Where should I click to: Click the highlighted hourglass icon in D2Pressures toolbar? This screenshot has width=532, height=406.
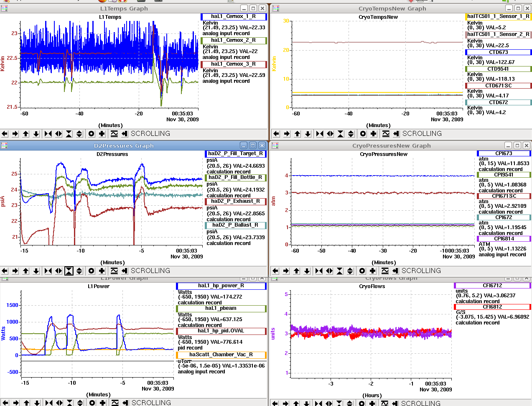(69, 271)
